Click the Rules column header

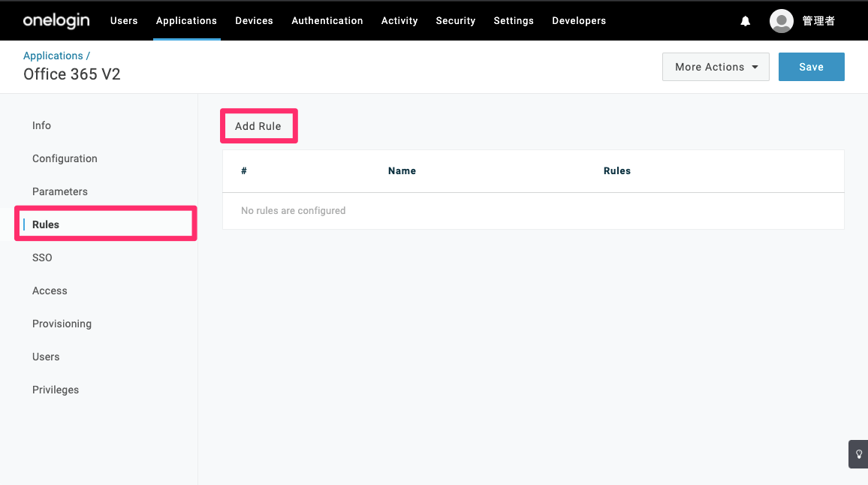pyautogui.click(x=617, y=171)
